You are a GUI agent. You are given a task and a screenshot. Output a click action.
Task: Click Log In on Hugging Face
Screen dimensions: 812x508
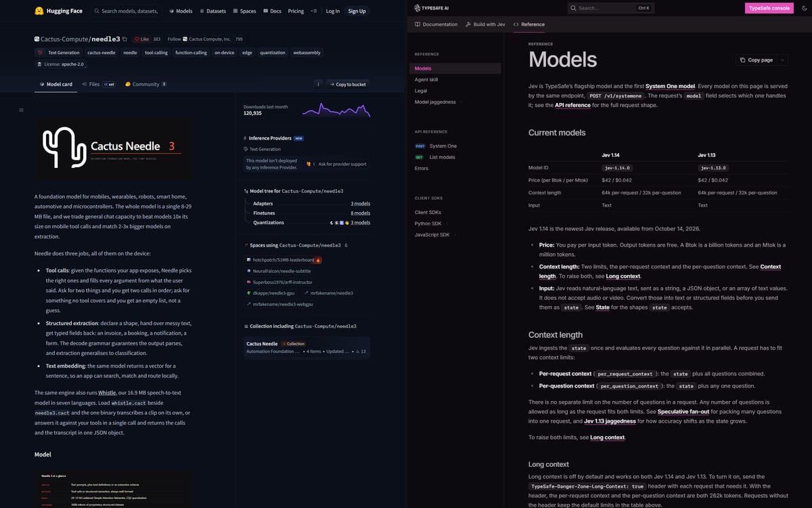(333, 11)
